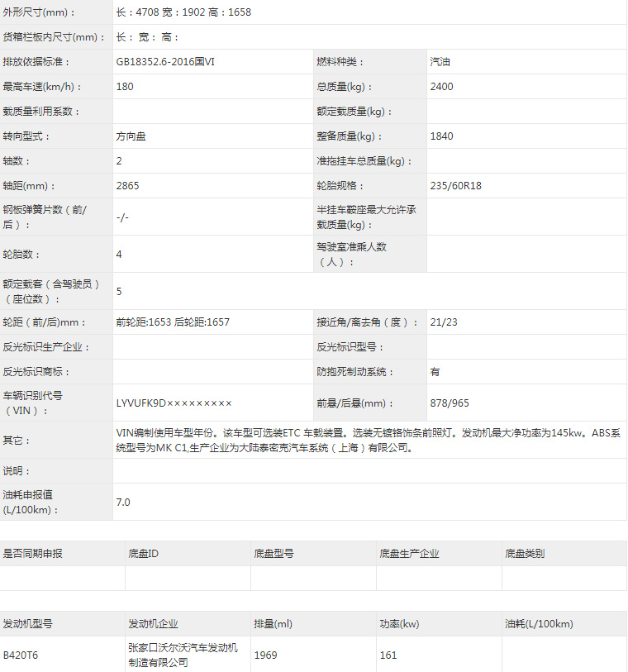628x672 pixels.
Task: Click the engine manufacturer 张家口沃尔沃 cell
Action: click(x=188, y=655)
